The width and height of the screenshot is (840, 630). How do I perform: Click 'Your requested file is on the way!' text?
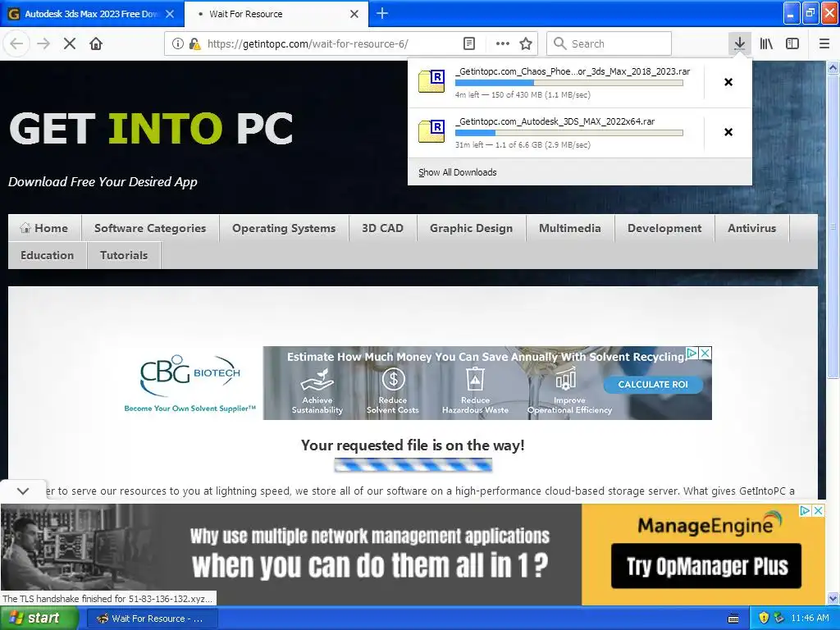(x=413, y=445)
